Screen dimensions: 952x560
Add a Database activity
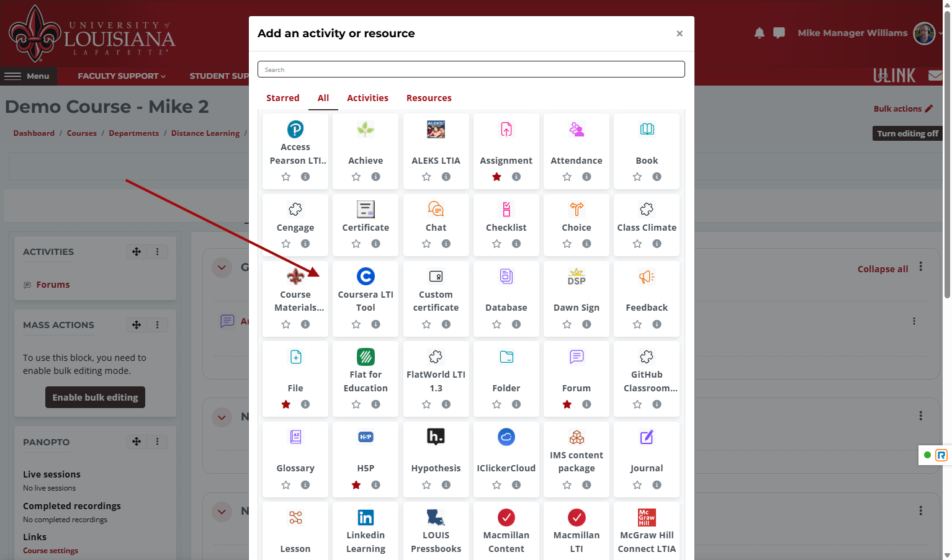click(506, 298)
